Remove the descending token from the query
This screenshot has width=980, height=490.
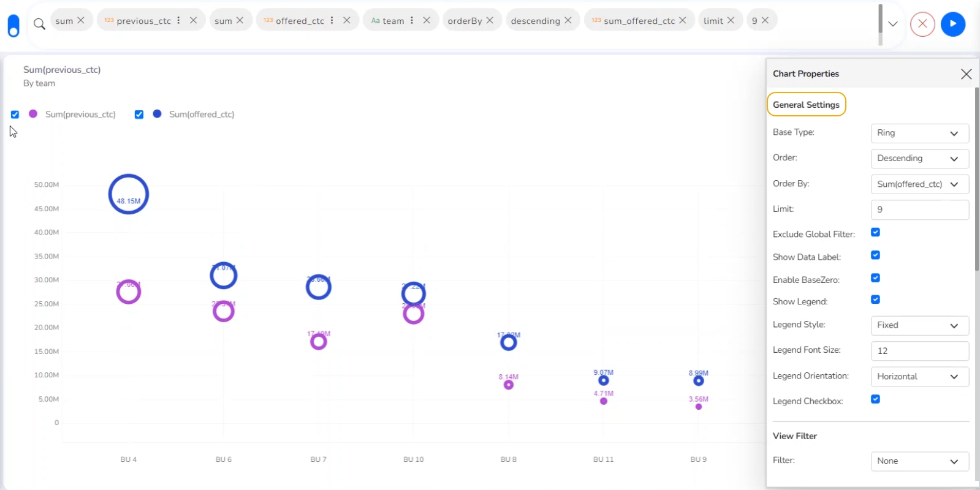click(x=568, y=20)
